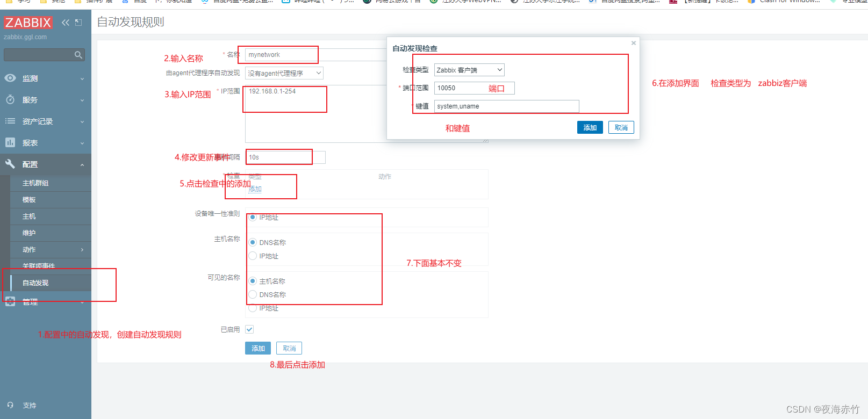868x419 pixels.
Task: Click the 添加 link under 检查
Action: [255, 189]
